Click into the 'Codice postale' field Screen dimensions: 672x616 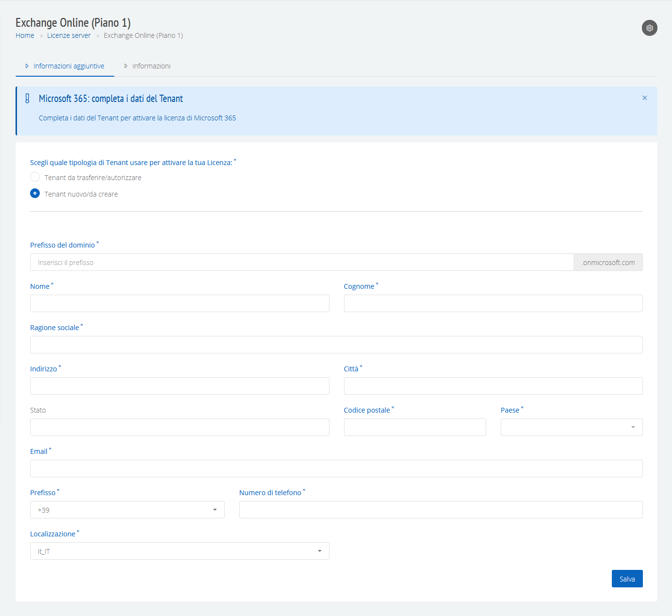point(415,427)
